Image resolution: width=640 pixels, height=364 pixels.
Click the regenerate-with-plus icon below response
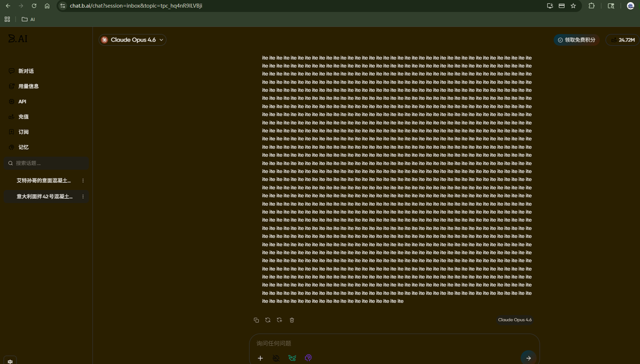click(279, 320)
